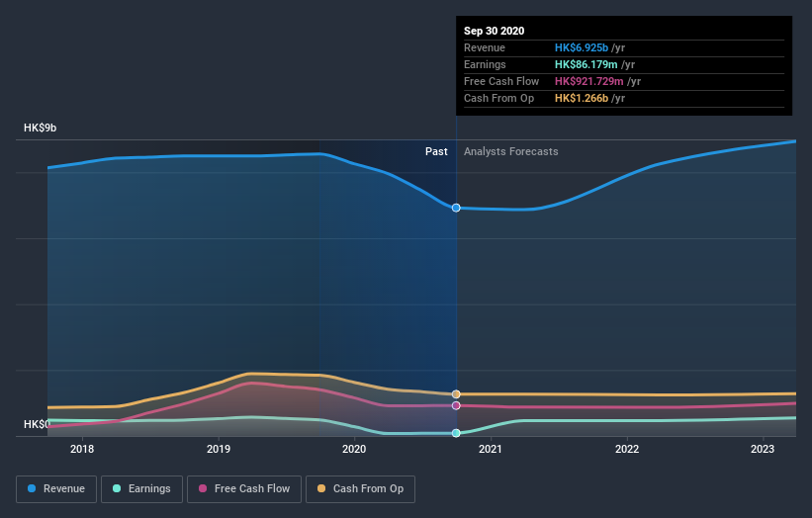Click the blue Revenue data point marker
This screenshot has width=812, height=518.
point(456,208)
